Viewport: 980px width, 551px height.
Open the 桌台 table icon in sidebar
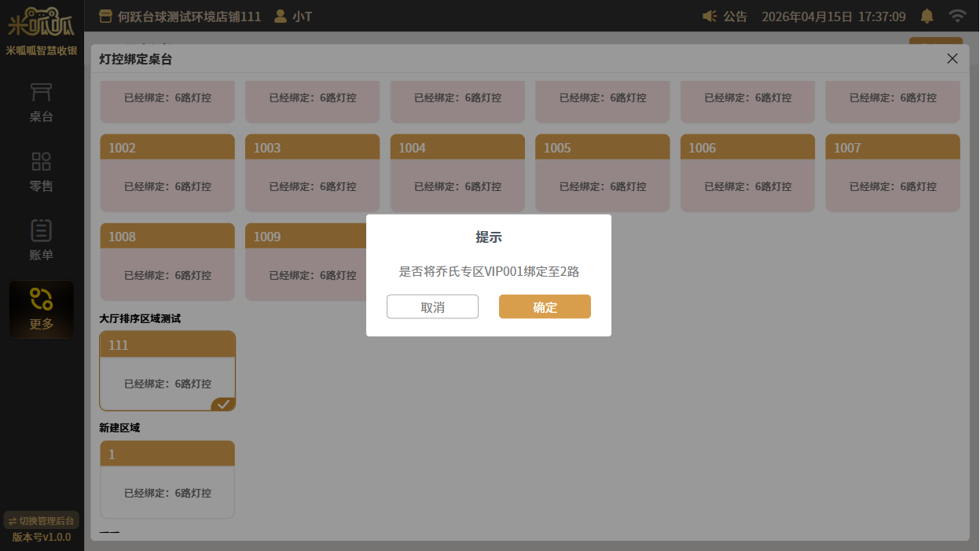coord(41,93)
